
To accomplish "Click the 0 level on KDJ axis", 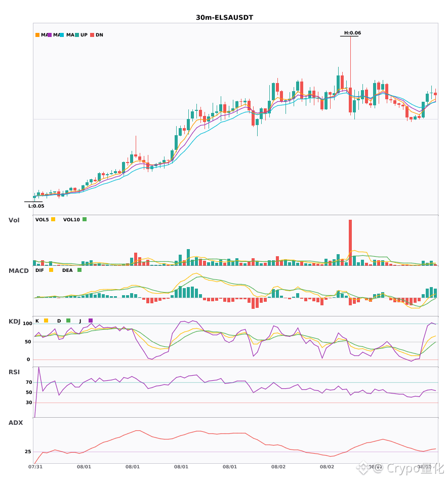I will coord(28,359).
